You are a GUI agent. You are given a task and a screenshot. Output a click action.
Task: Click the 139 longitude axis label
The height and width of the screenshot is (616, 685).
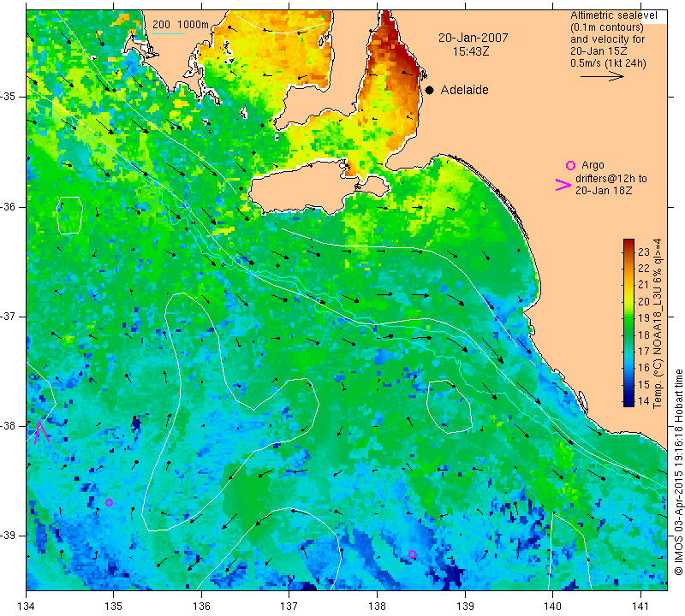(x=465, y=607)
